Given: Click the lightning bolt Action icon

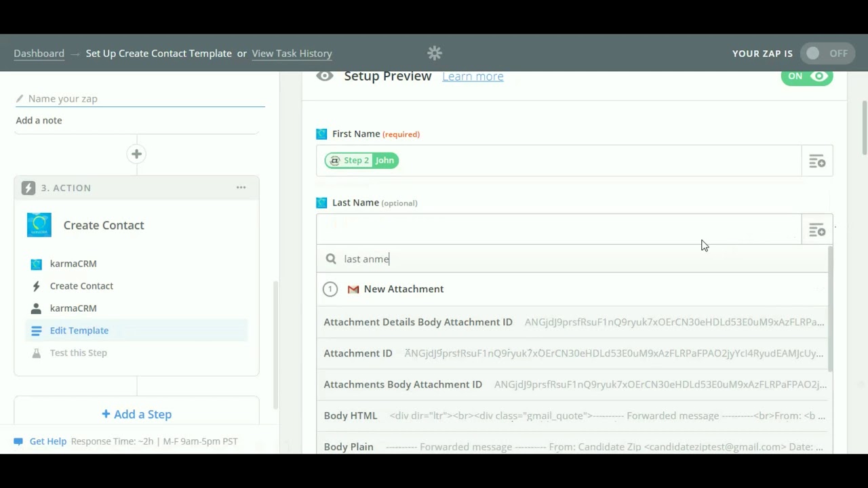Looking at the screenshot, I should click(x=28, y=188).
